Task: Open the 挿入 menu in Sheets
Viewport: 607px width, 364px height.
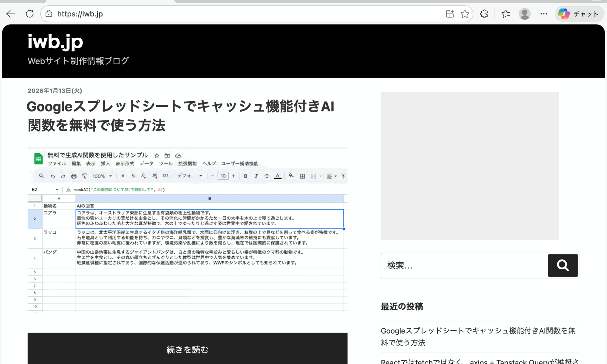Action: (x=105, y=163)
